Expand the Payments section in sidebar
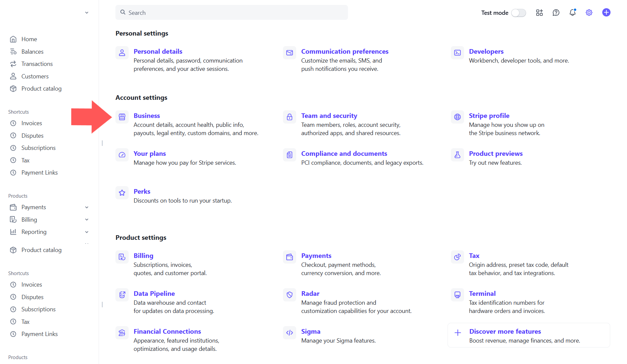This screenshot has width=627, height=364. click(33, 207)
